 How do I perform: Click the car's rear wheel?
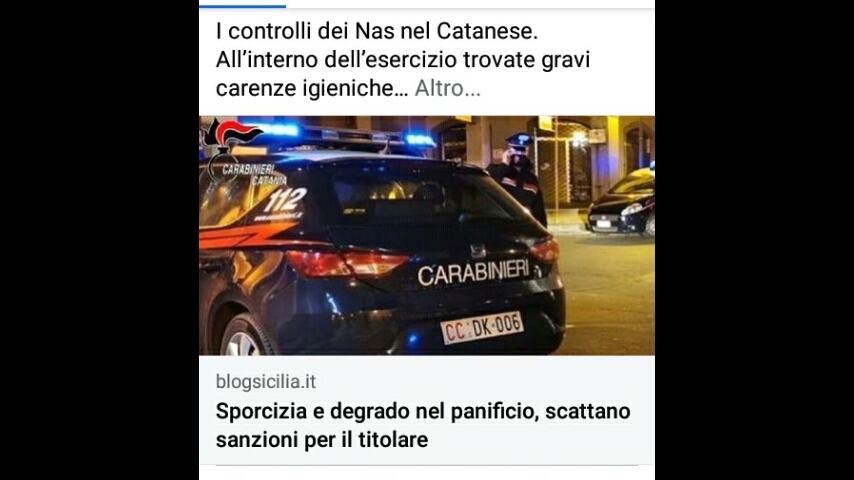243,338
